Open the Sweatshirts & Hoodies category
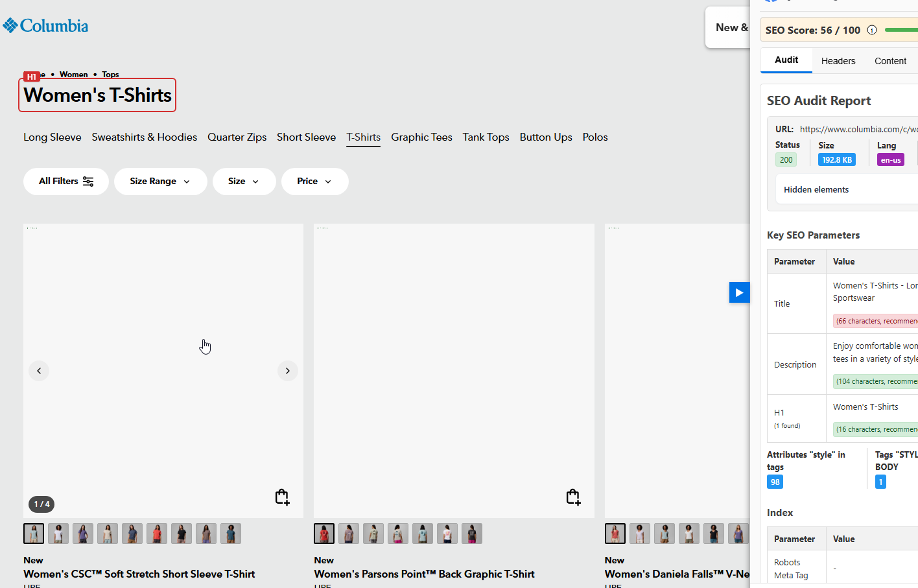Viewport: 918px width, 588px height. point(145,137)
